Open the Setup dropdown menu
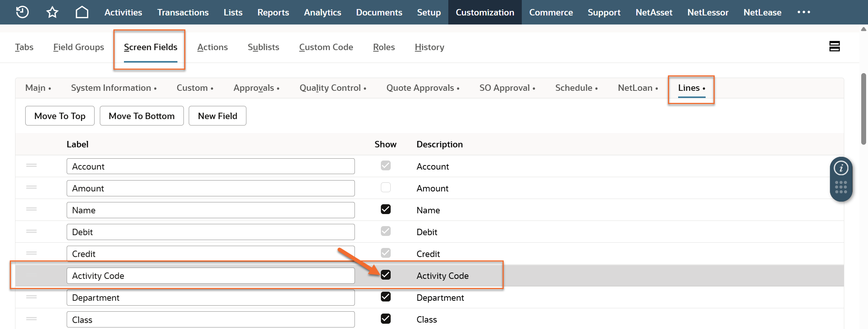868x329 pixels. [429, 12]
